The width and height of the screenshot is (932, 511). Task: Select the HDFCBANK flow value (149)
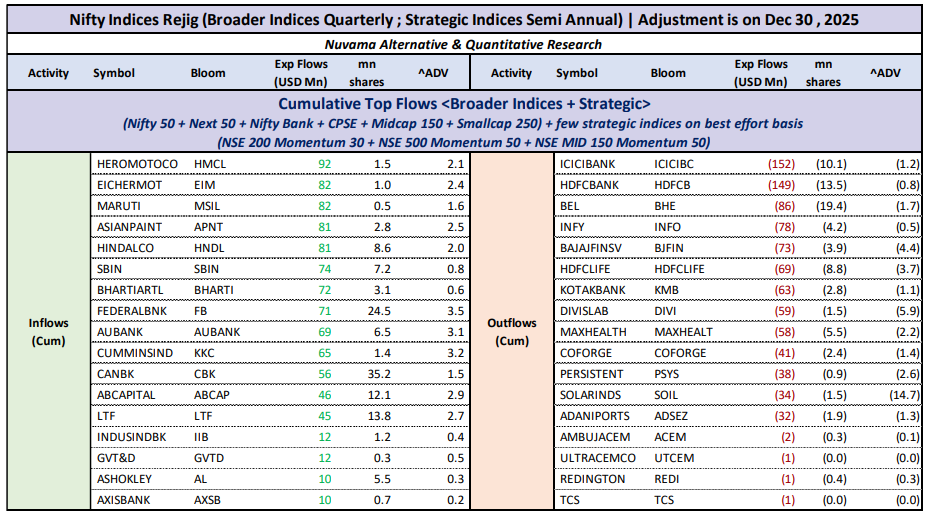(781, 182)
